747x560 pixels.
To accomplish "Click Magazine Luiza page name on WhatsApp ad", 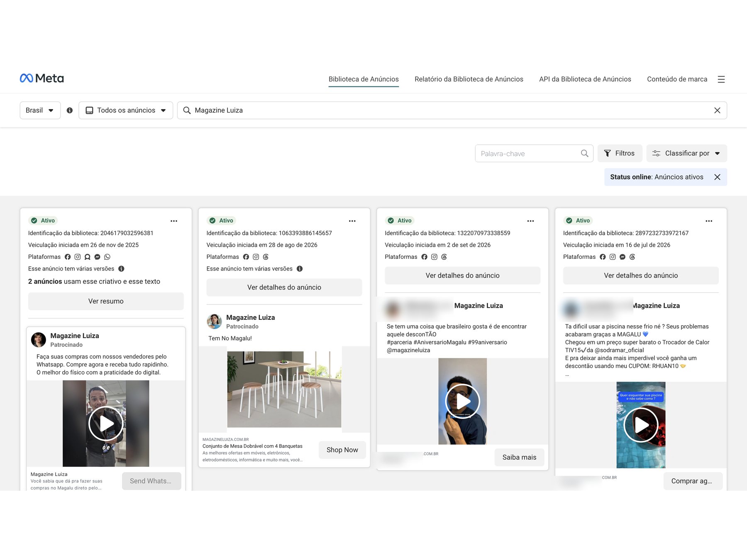I will (75, 336).
